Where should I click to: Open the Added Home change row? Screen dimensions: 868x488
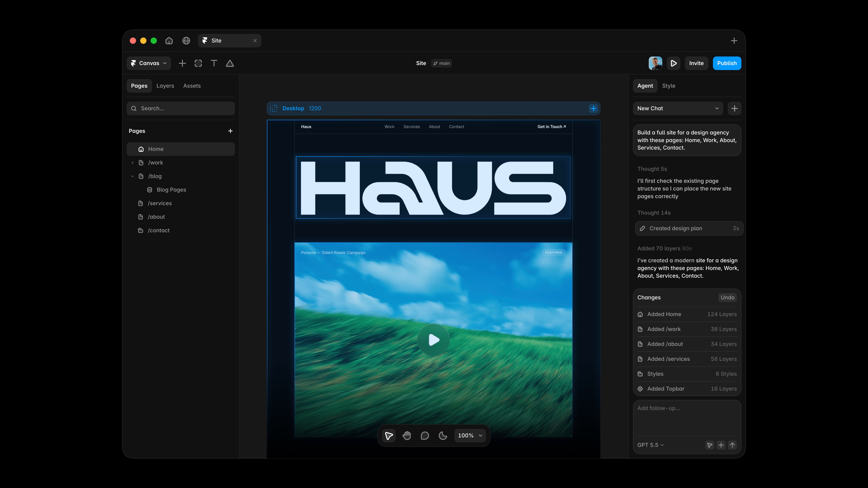tap(687, 314)
